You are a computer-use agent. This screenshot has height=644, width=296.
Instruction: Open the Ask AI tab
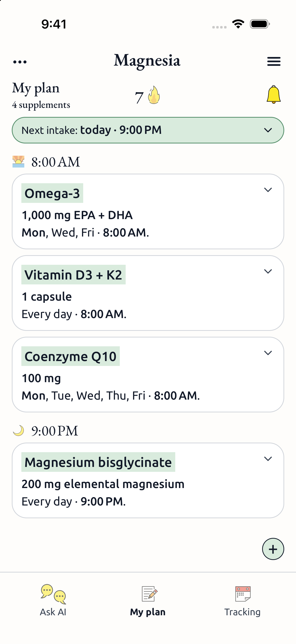pos(53,601)
